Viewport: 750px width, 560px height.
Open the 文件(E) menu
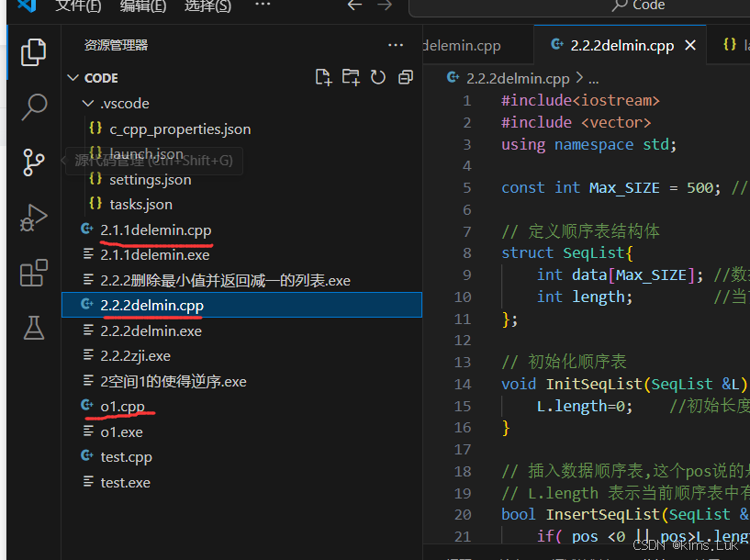[78, 7]
